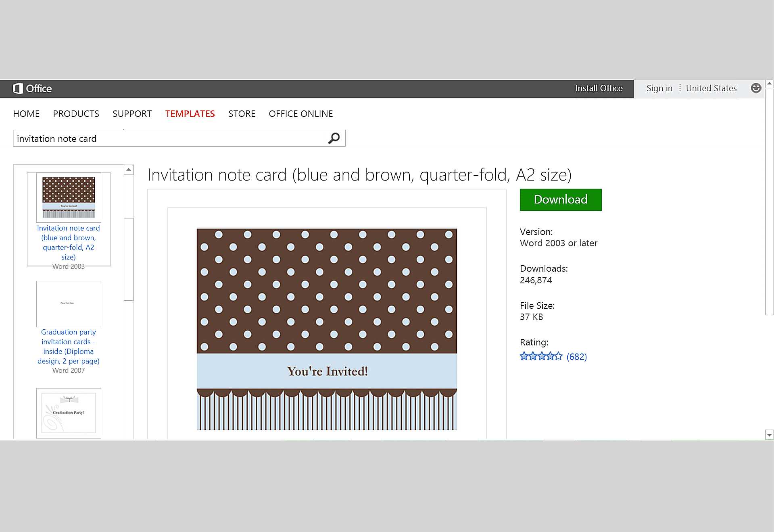The width and height of the screenshot is (774, 532).
Task: Click the Sign in link
Action: click(659, 88)
